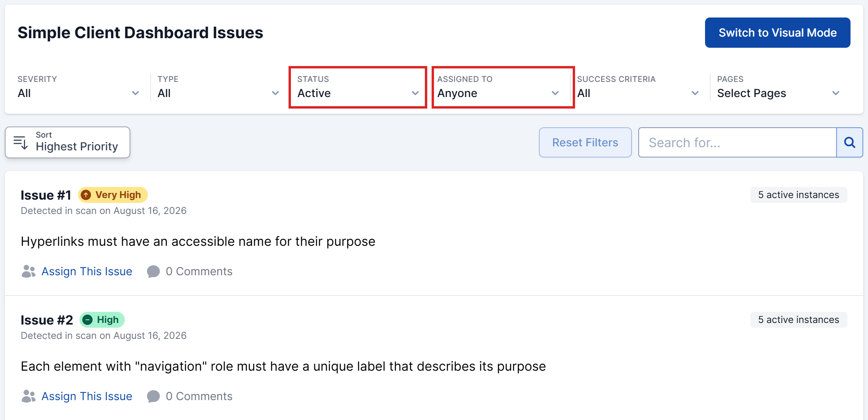Click the magnifier search icon button

(849, 142)
